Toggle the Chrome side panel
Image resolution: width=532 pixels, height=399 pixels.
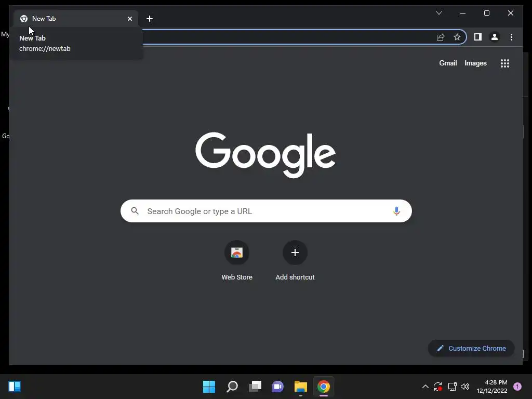(478, 37)
